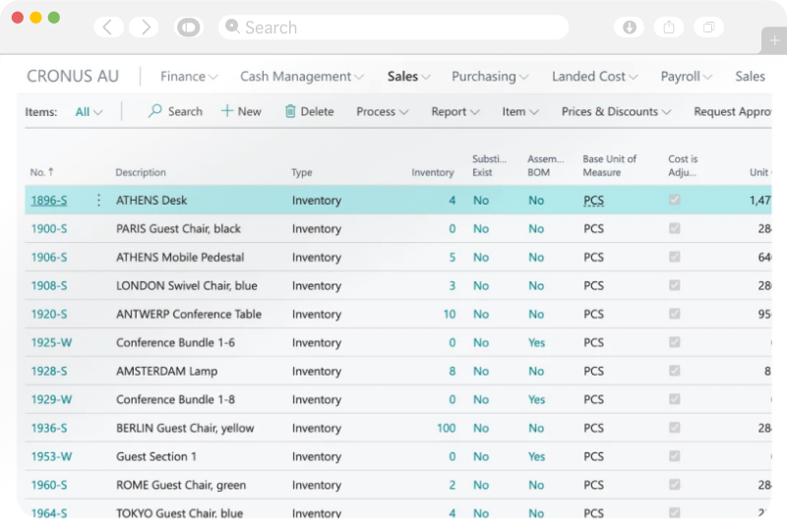787x532 pixels.
Task: Sort by the No. column ascending arrow
Action: 51,172
